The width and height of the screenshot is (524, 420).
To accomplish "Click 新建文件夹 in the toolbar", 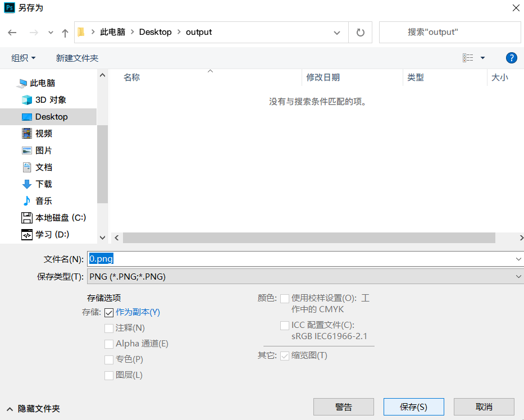I will click(x=77, y=58).
